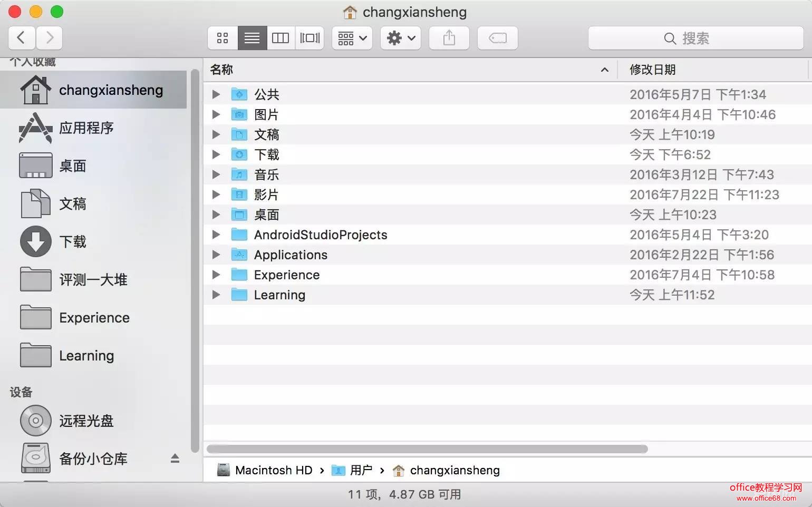Click the sidebar vertical scrollbar
The height and width of the screenshot is (507, 812).
[195, 261]
